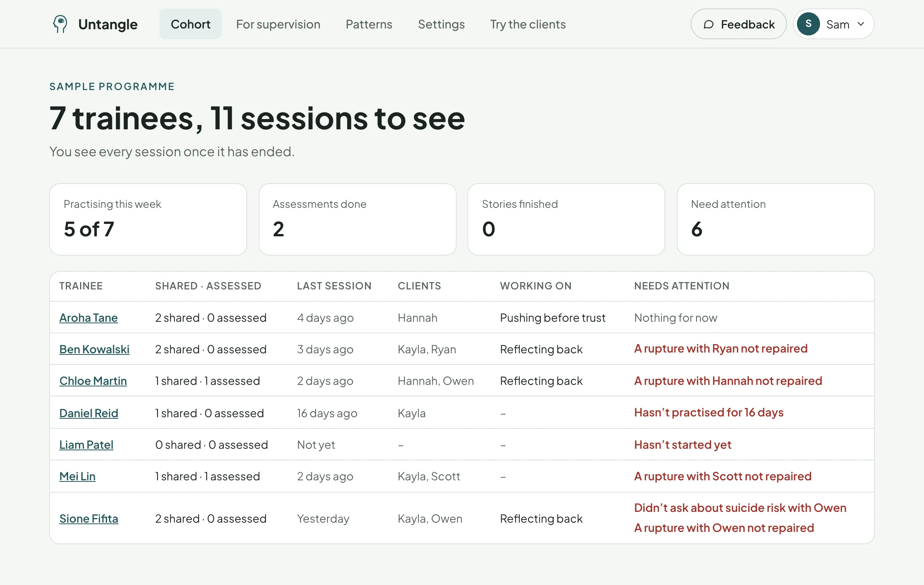The image size is (924, 585).
Task: Click the Untangle head logo icon
Action: tap(60, 24)
